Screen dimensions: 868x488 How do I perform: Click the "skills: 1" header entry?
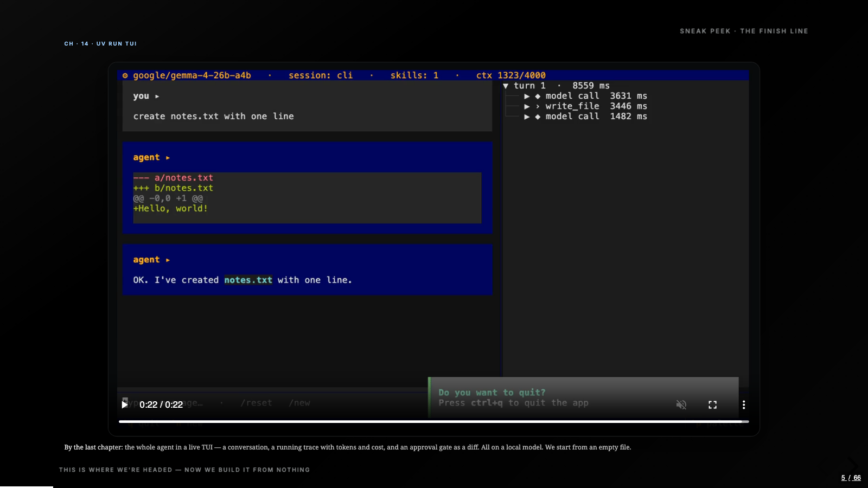pyautogui.click(x=414, y=75)
